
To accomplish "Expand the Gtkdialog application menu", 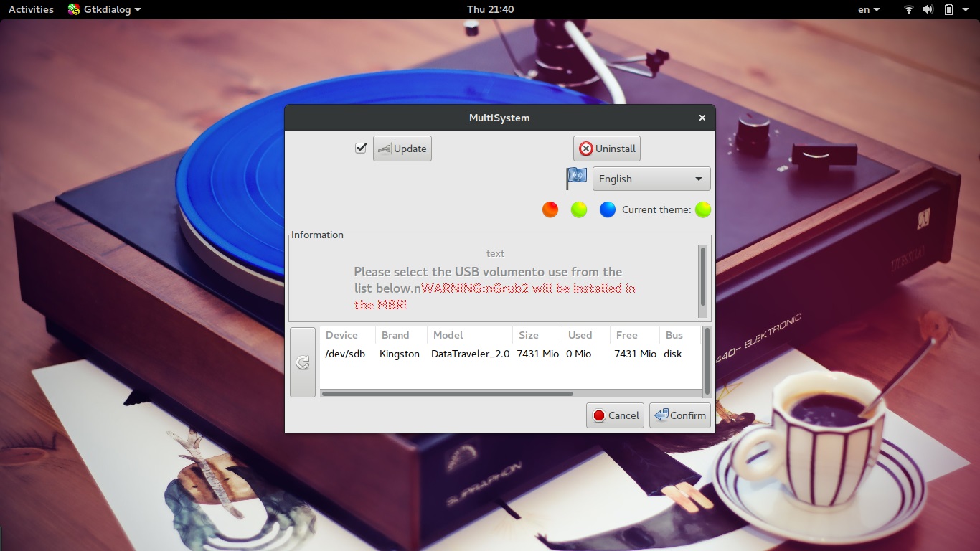I will [104, 9].
